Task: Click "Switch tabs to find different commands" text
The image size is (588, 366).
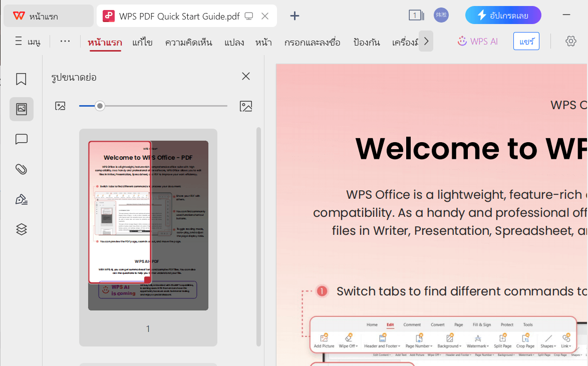Action: pos(461,291)
